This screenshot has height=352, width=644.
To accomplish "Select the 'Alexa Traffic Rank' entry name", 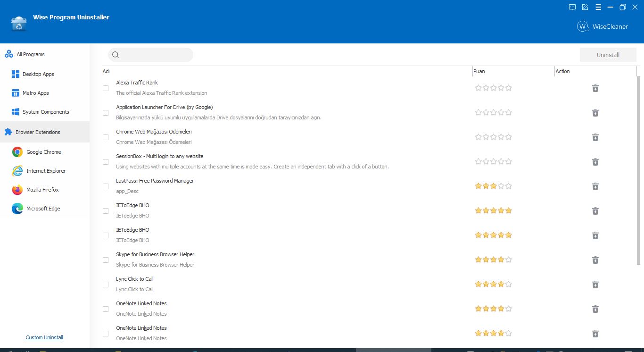I will coord(137,83).
